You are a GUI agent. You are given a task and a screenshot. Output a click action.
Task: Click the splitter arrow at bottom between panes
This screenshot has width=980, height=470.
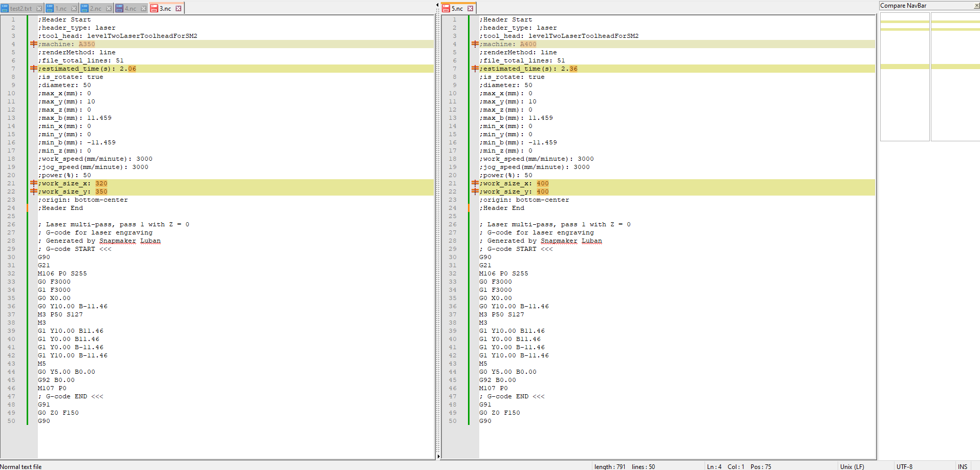click(x=438, y=456)
